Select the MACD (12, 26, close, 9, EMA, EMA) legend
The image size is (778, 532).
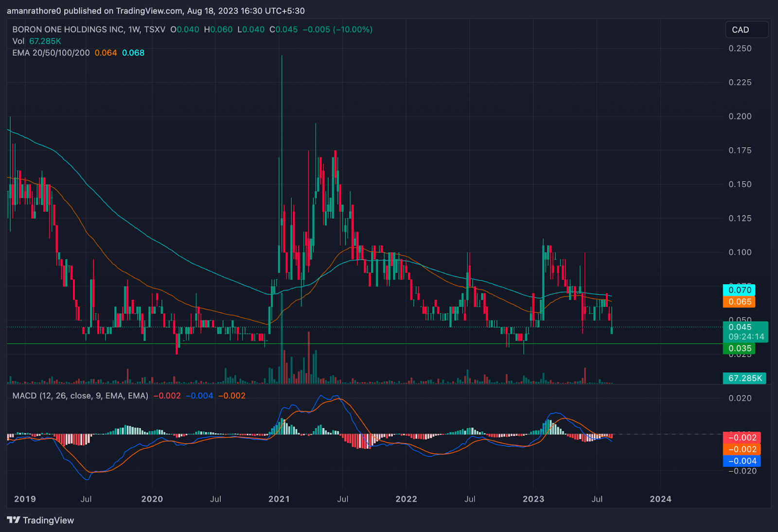coord(80,395)
